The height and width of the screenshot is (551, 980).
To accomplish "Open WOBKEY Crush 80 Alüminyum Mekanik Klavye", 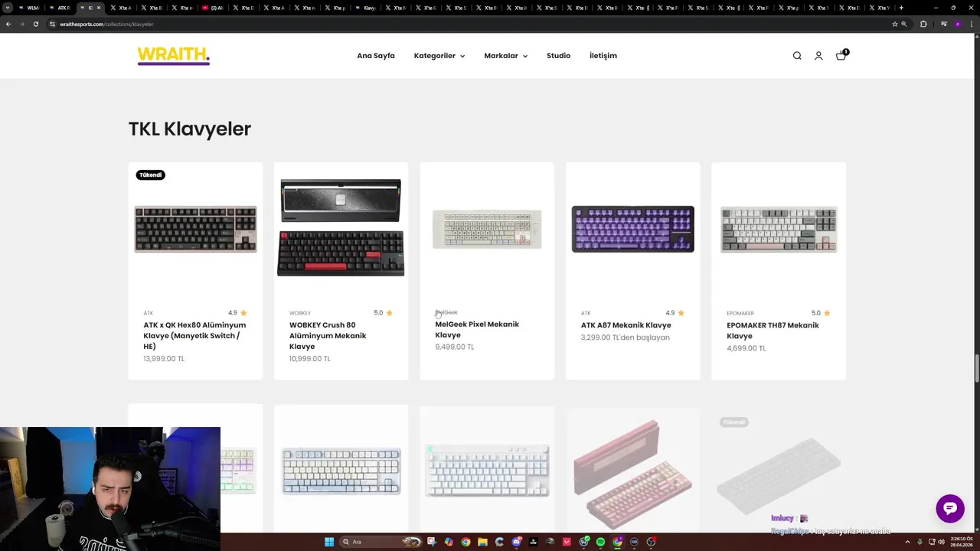I will 328,335.
